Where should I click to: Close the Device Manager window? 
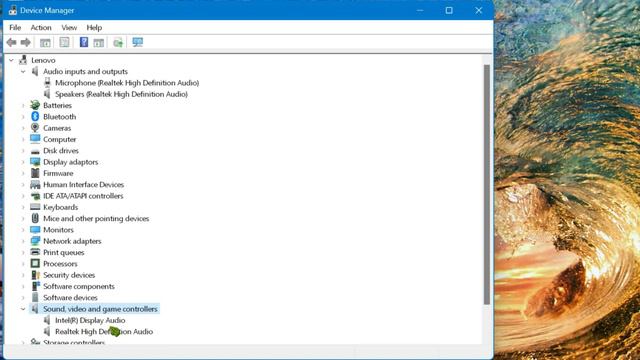(x=479, y=10)
